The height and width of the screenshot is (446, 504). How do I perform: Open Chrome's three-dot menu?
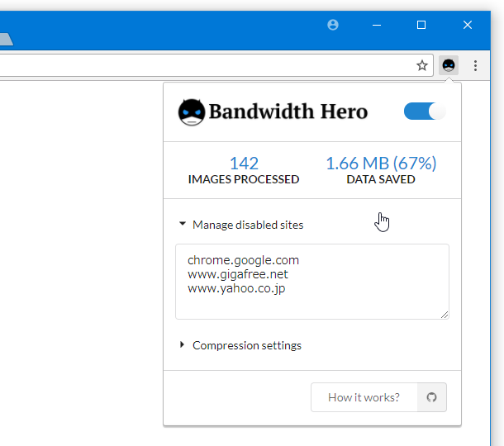[475, 65]
